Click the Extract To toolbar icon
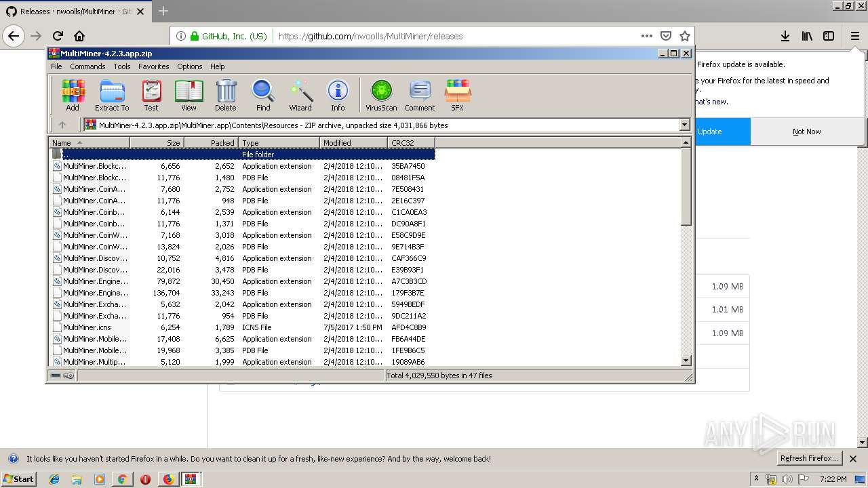This screenshot has height=488, width=868. click(x=112, y=95)
